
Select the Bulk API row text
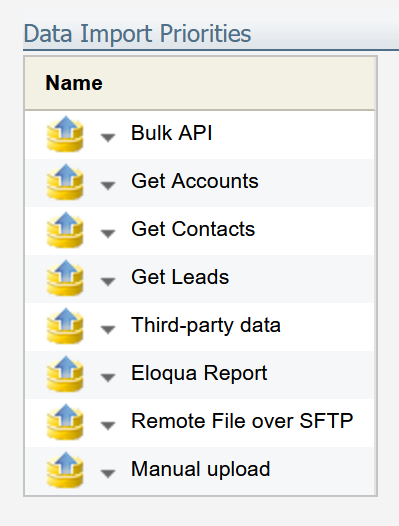171,133
